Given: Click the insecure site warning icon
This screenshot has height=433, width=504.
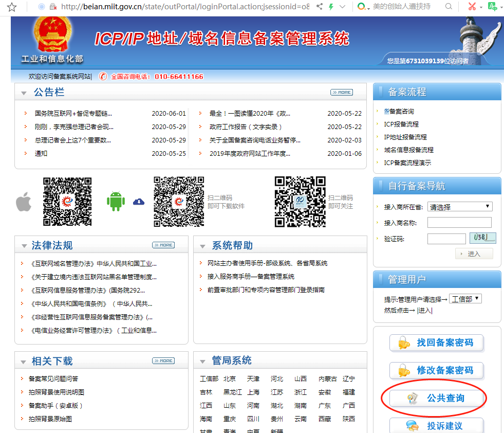Looking at the screenshot, I should (x=53, y=7).
